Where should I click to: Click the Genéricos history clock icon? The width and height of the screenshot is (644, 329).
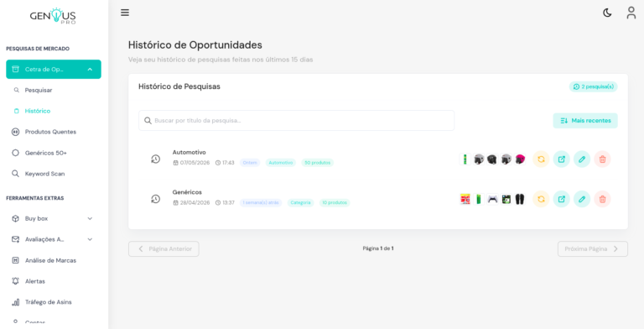pos(155,199)
